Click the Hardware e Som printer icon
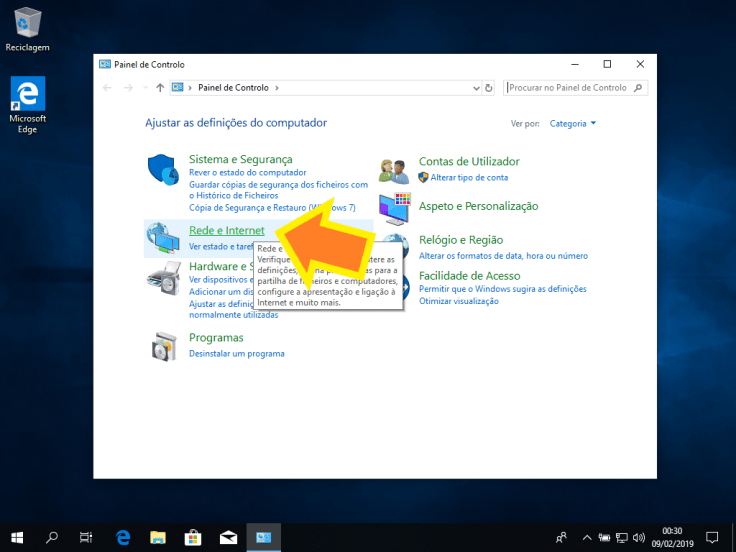 165,276
